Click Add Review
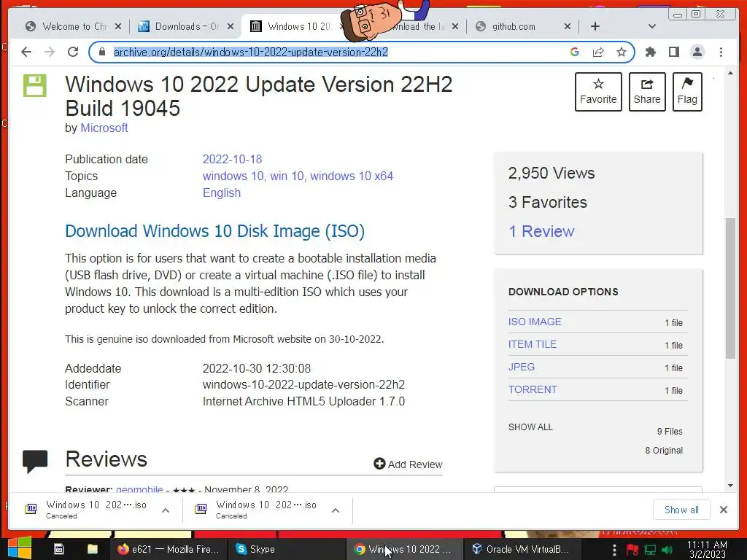This screenshot has height=560, width=747. (409, 464)
